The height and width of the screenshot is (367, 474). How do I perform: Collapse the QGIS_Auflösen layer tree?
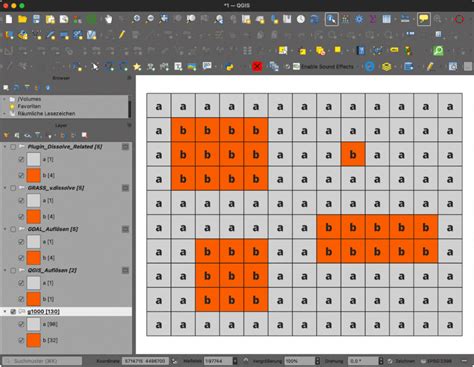[x=5, y=270]
